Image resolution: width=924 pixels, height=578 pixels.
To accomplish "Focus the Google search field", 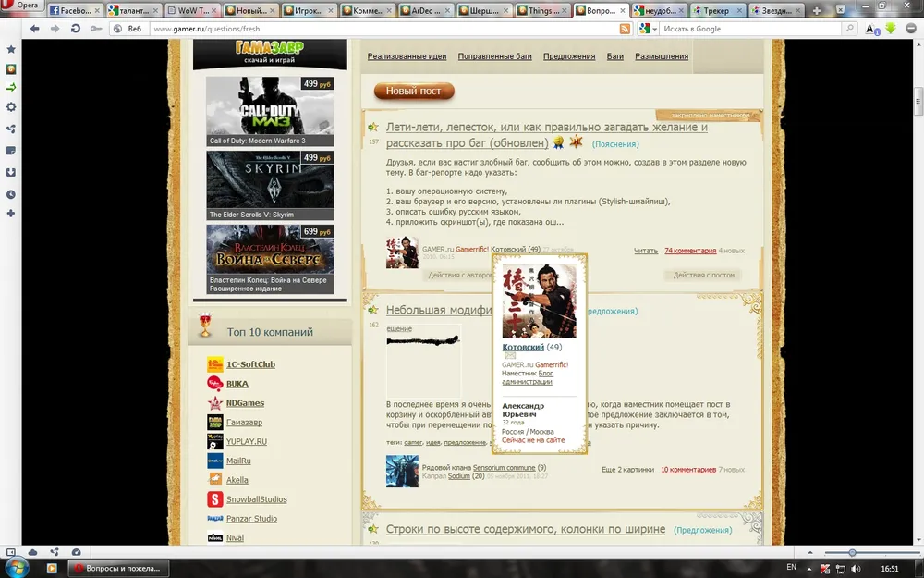I will point(749,29).
